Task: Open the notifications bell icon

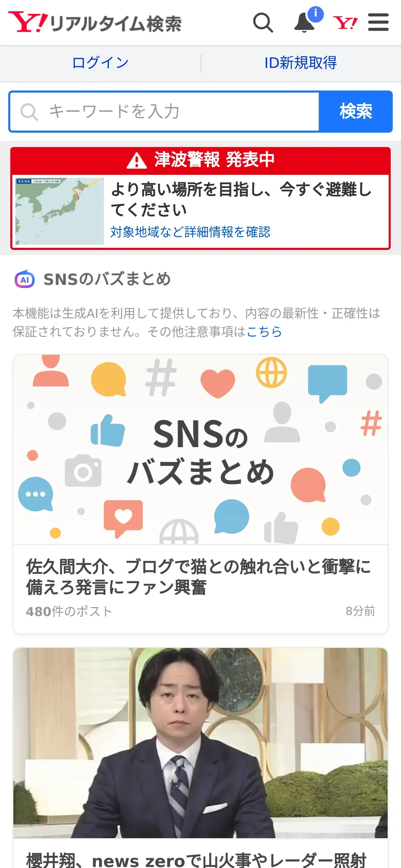Action: [x=305, y=23]
